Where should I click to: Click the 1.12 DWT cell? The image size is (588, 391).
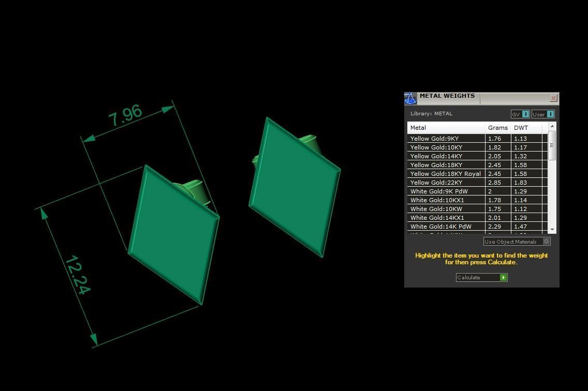[x=526, y=209]
